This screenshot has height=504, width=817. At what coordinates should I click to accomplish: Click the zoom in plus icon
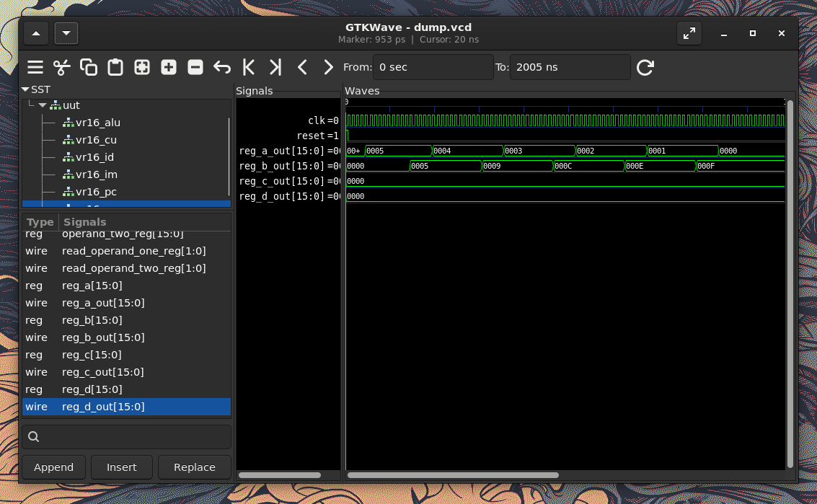click(169, 68)
